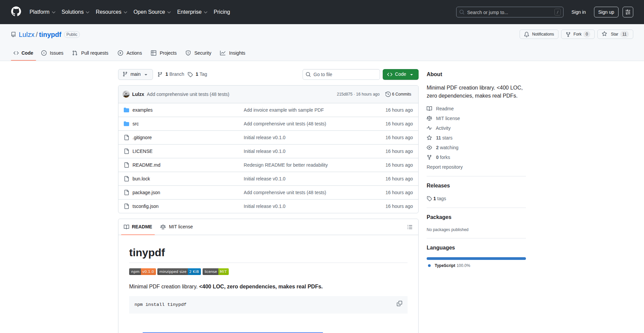
Task: Fork the tinypdf repository
Action: (577, 34)
